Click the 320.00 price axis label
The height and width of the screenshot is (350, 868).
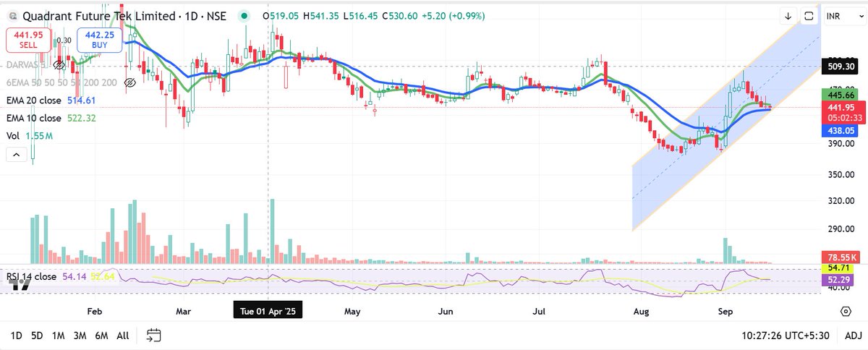point(840,201)
